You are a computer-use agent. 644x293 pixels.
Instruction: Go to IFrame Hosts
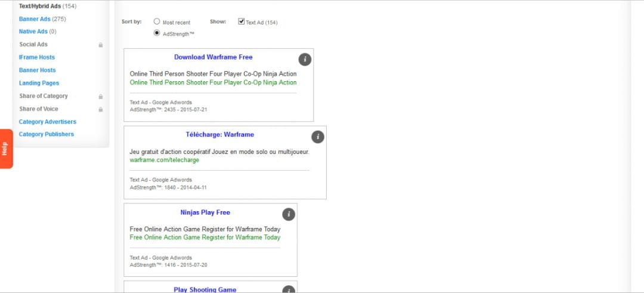36,57
